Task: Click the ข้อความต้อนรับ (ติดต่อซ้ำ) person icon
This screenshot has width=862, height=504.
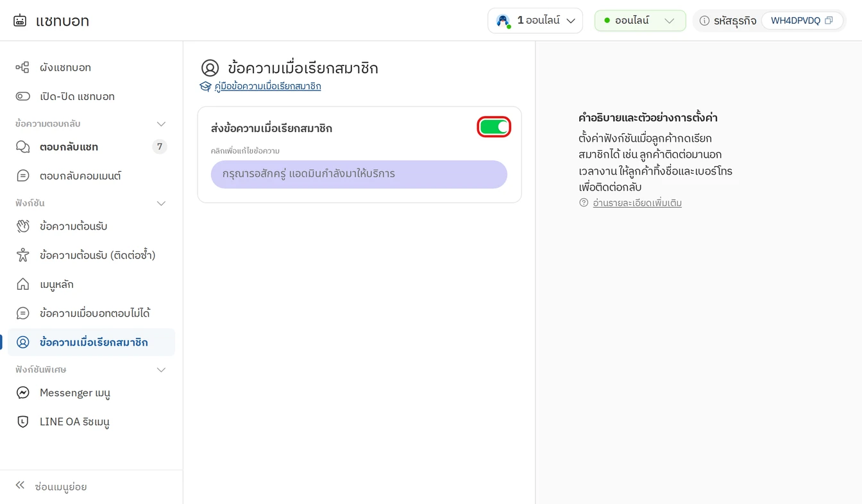Action: 22,255
